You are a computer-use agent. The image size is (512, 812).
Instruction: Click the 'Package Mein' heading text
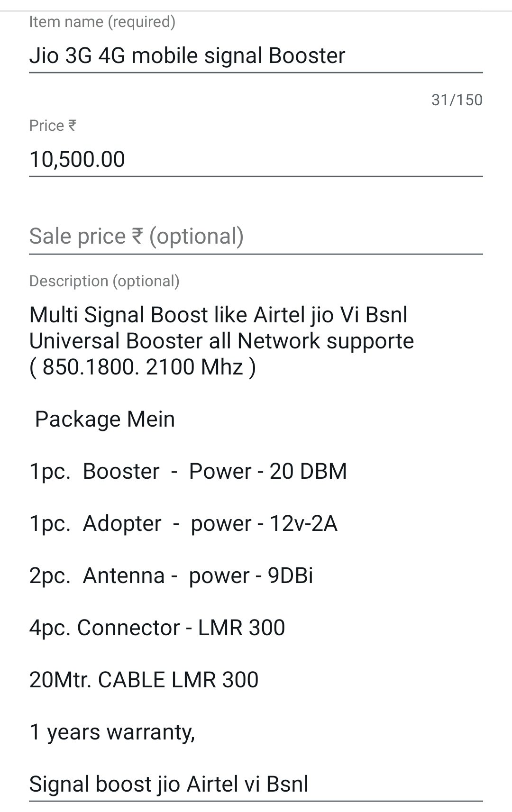click(x=105, y=419)
